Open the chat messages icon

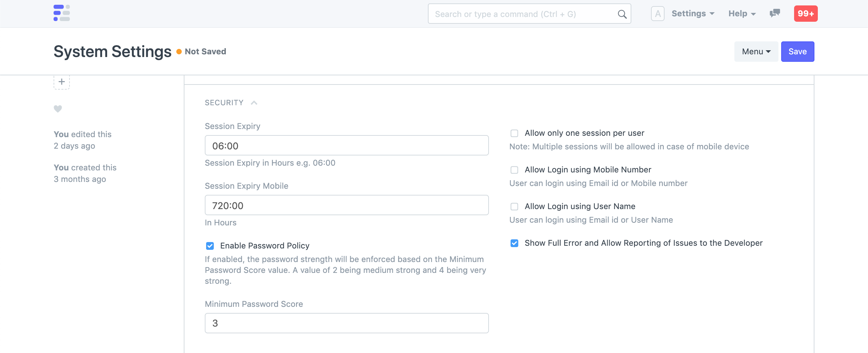pos(775,14)
